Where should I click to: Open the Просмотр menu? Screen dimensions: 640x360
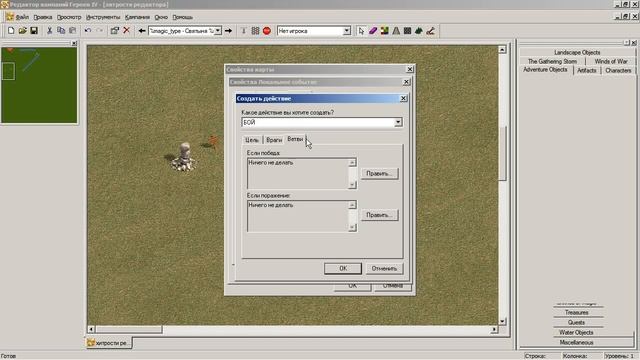(69, 17)
